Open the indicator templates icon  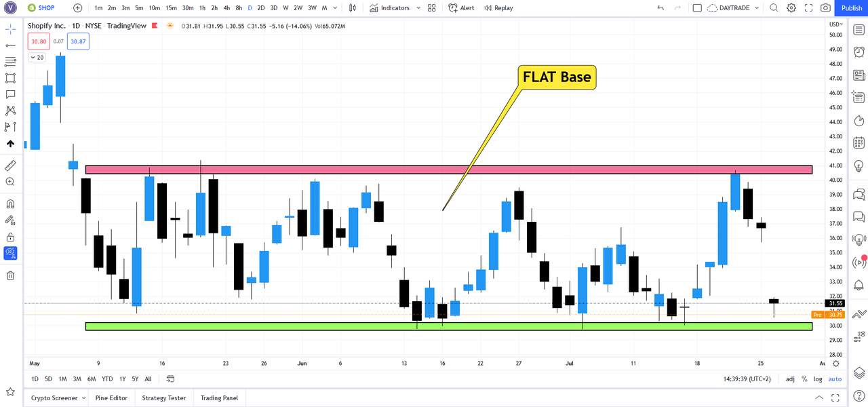point(432,8)
